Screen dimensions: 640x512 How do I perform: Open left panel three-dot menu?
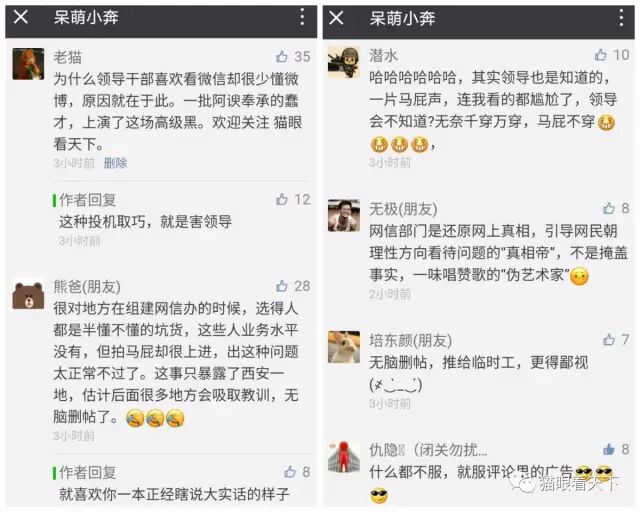[302, 17]
